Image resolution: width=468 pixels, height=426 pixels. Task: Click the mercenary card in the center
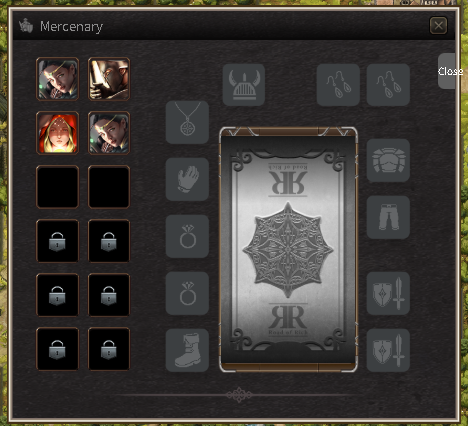pos(288,249)
